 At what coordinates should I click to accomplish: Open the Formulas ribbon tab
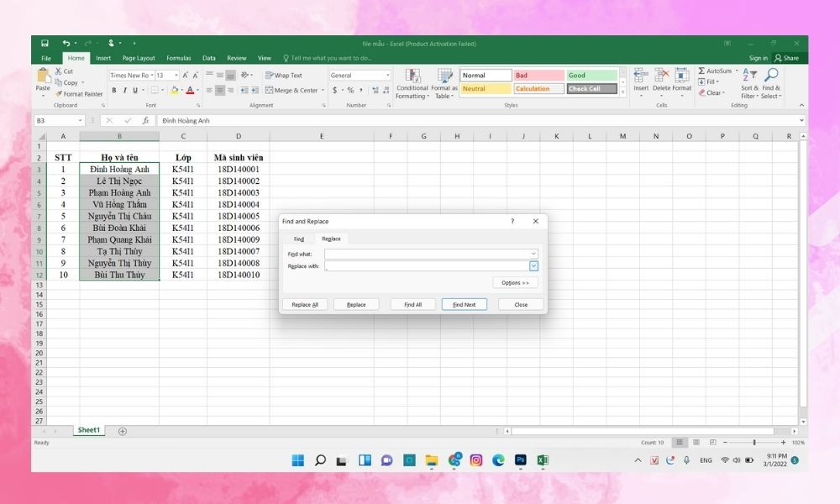tap(178, 58)
